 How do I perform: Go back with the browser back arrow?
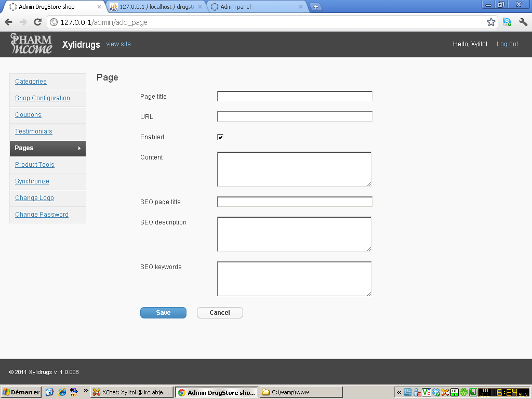pos(9,22)
